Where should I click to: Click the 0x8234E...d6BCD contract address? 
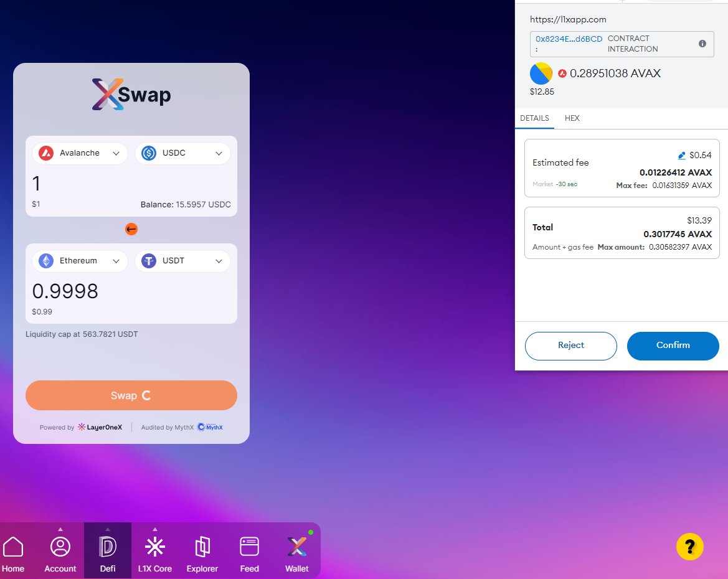tap(569, 39)
